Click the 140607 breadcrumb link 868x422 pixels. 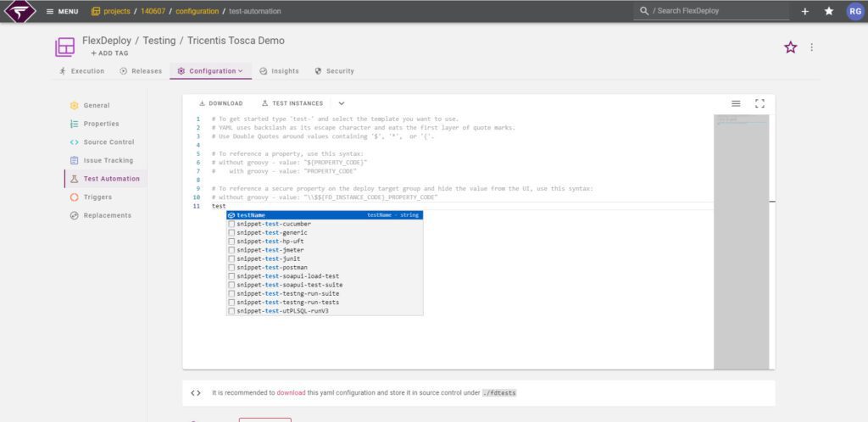(153, 11)
